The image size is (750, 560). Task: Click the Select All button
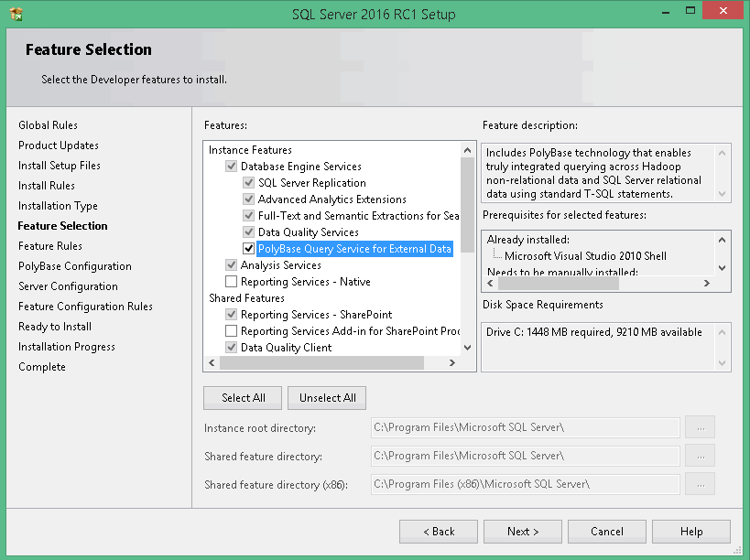(x=242, y=397)
